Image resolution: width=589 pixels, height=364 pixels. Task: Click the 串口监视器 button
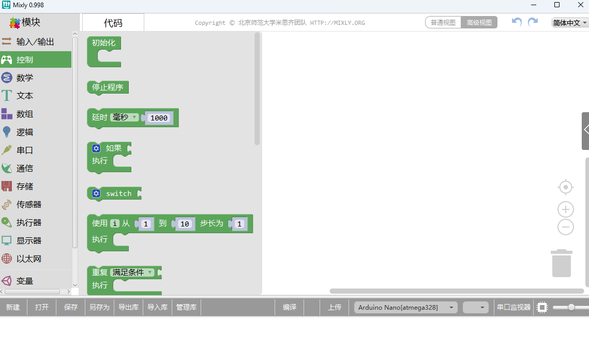coord(513,307)
